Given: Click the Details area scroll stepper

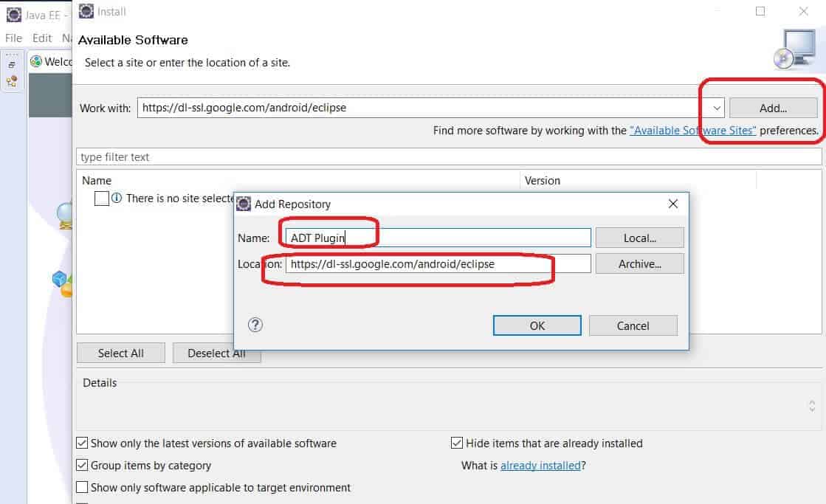Looking at the screenshot, I should 812,406.
